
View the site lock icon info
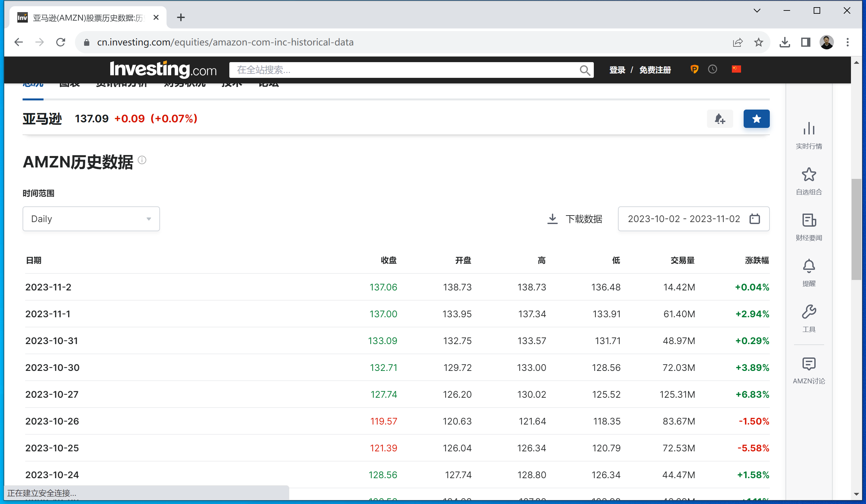[87, 42]
